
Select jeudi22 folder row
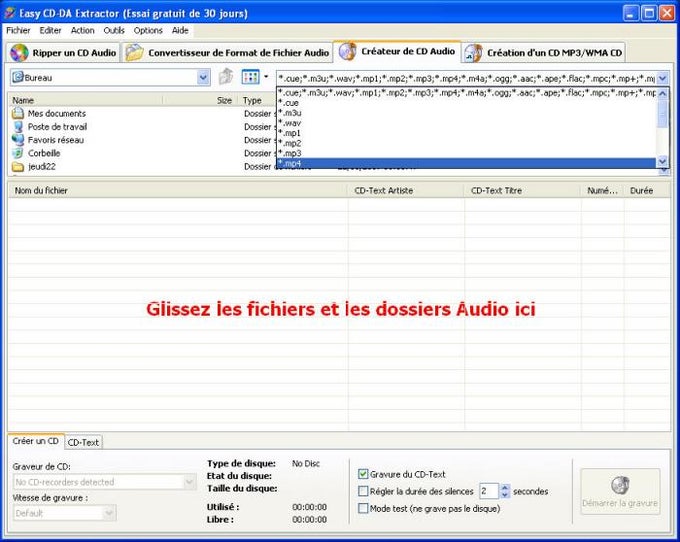(142, 167)
